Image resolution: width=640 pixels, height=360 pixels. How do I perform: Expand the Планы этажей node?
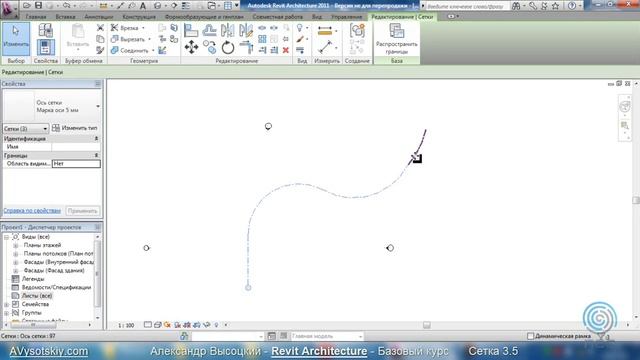16,245
